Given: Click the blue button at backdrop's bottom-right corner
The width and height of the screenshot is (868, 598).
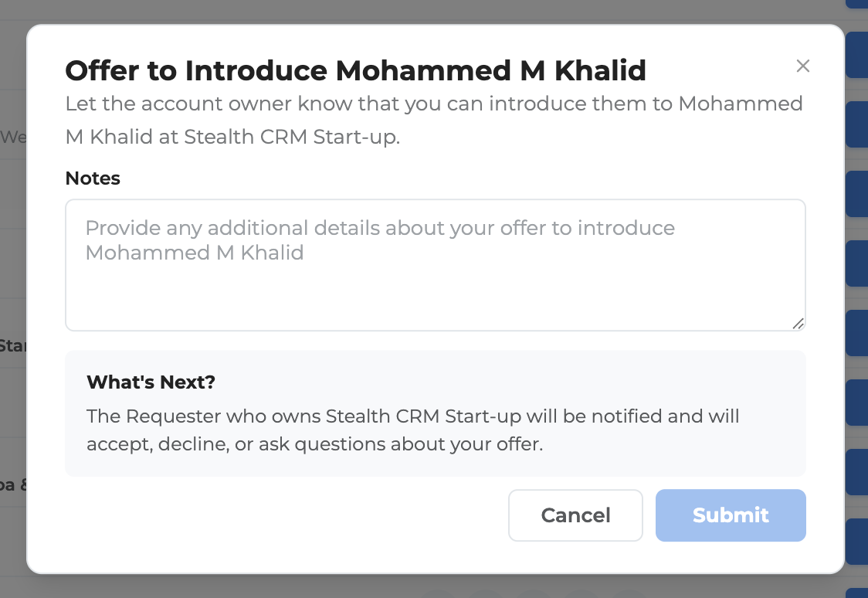Looking at the screenshot, I should [x=857, y=593].
